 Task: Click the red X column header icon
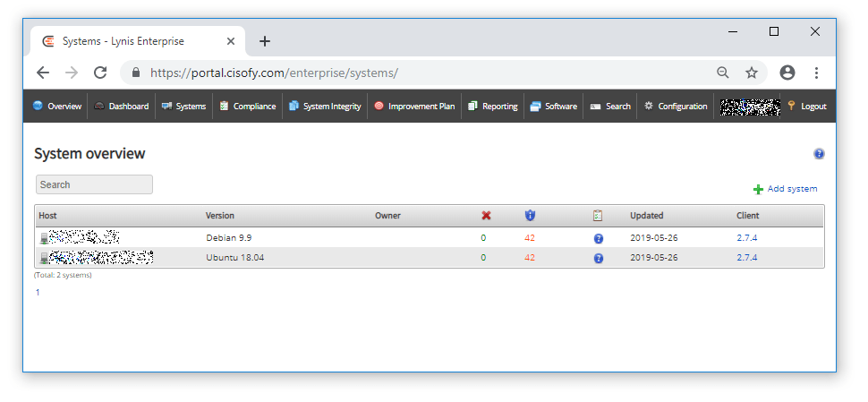[x=486, y=216]
